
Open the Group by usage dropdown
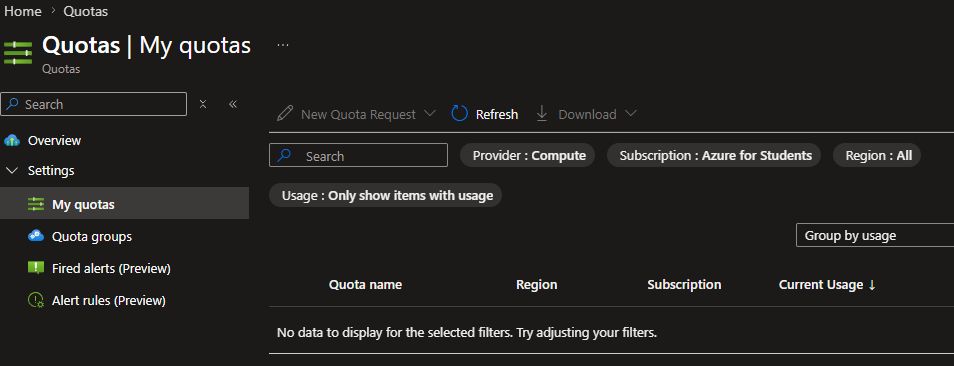coord(875,235)
